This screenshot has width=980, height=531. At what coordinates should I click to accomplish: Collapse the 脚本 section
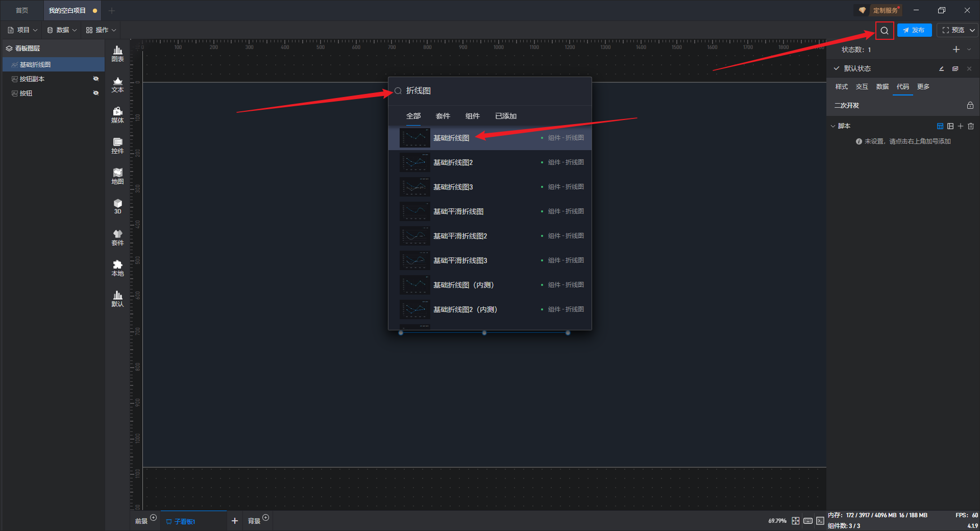pyautogui.click(x=833, y=126)
